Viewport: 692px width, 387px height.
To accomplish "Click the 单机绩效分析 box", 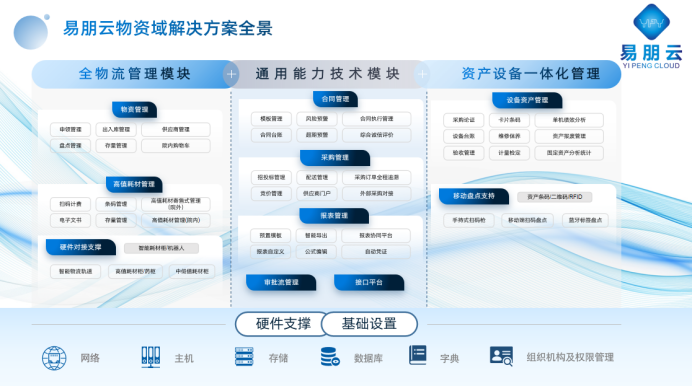I will point(569,120).
